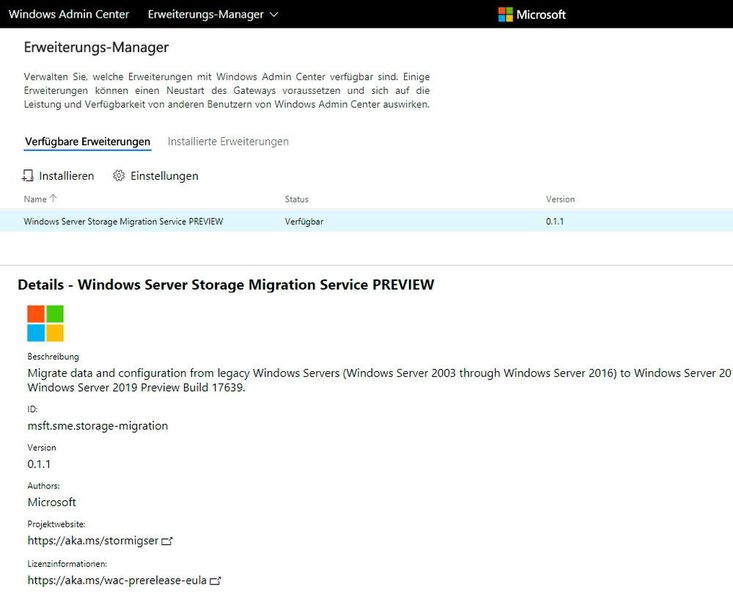The image size is (733, 600).
Task: Go to Windows Admin Center home
Action: 69,14
